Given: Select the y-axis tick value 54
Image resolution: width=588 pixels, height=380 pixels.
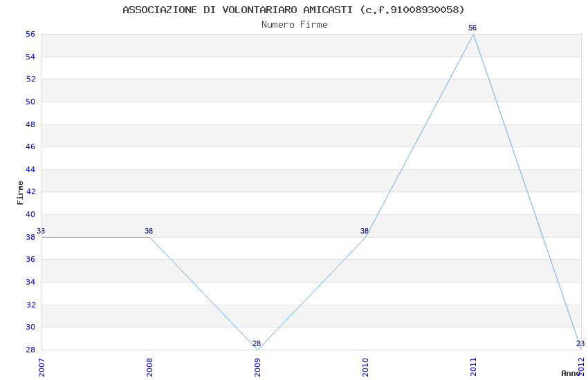Looking at the screenshot, I should [30, 57].
